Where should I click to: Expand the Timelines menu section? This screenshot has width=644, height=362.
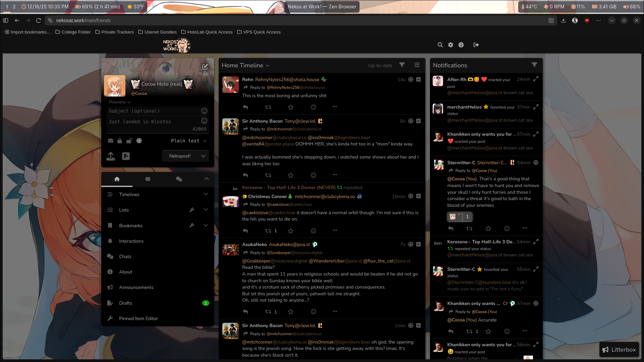(x=206, y=194)
